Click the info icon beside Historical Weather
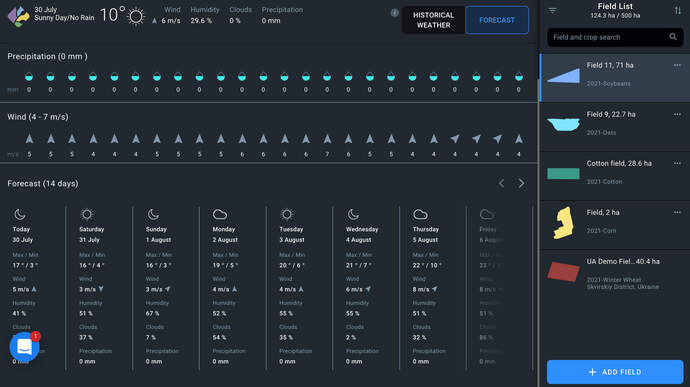 (x=394, y=13)
